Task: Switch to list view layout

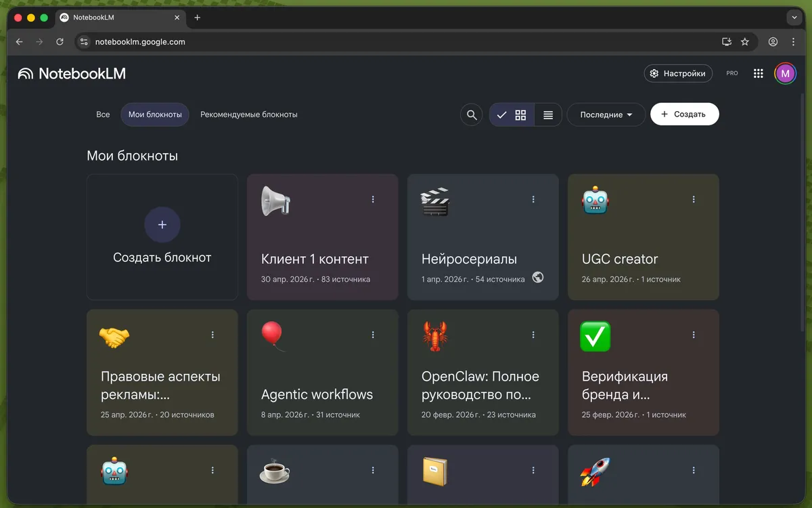Action: (x=548, y=115)
